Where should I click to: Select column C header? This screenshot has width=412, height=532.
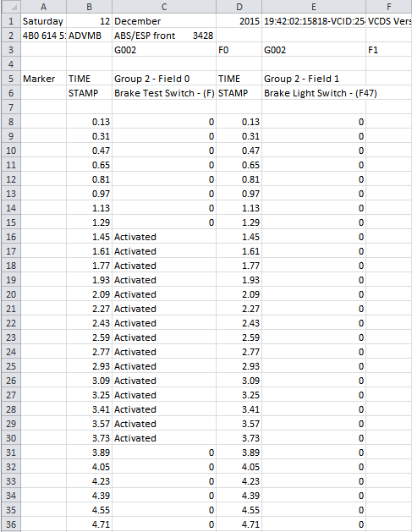pos(164,7)
